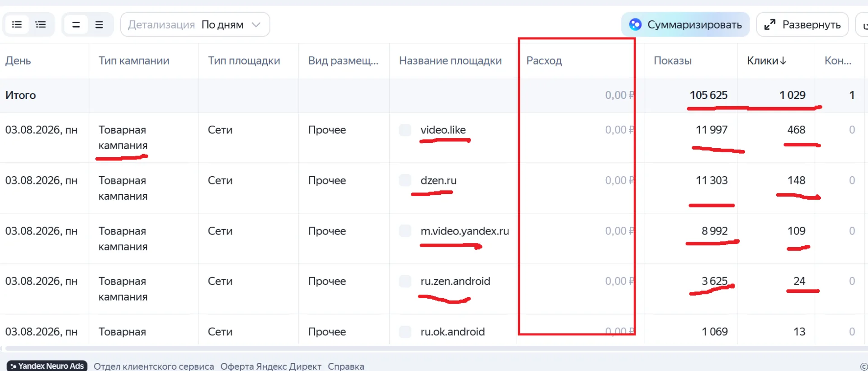Click the ru.ok.android placement name
Viewport: 868px width, 371px height.
click(x=453, y=332)
